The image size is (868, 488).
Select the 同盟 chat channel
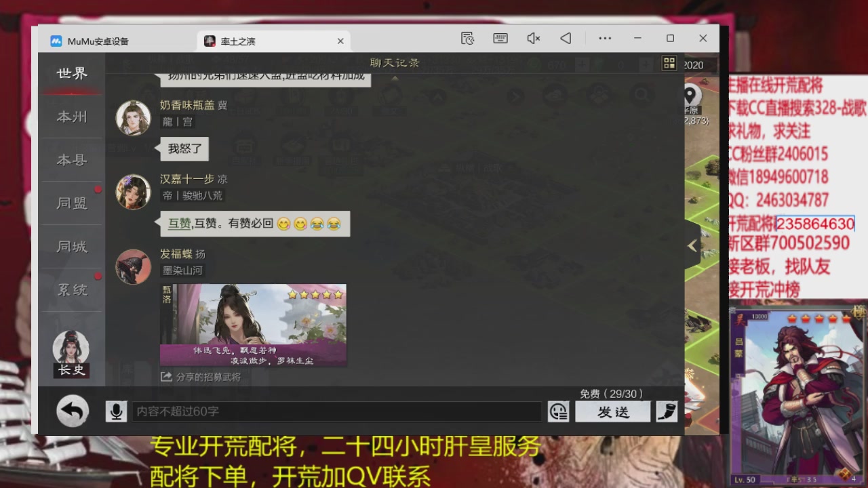point(72,204)
